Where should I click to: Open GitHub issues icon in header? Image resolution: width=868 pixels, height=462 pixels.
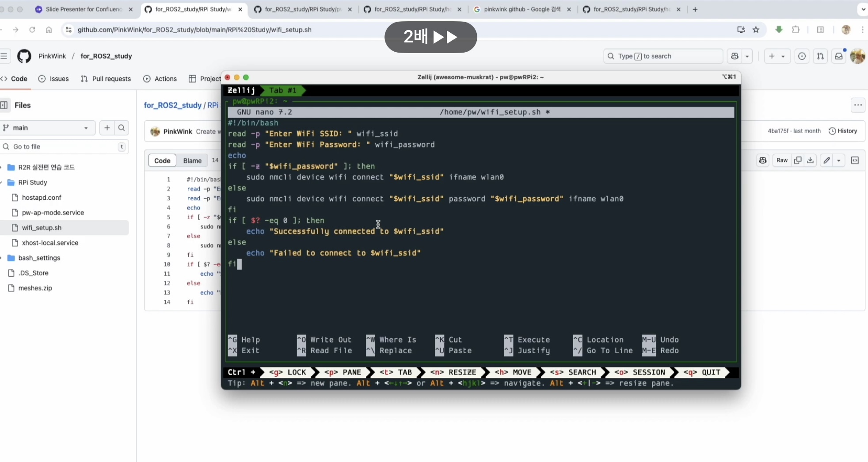pos(802,56)
